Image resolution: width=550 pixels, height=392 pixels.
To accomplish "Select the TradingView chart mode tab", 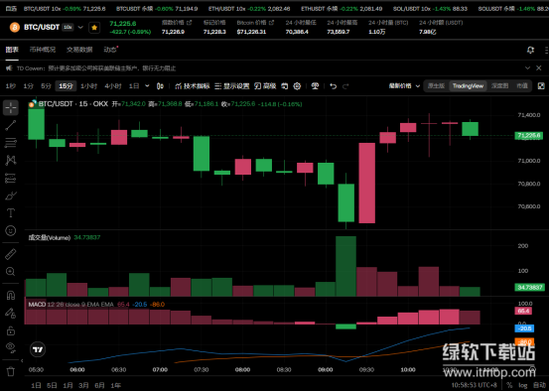I will coord(468,86).
